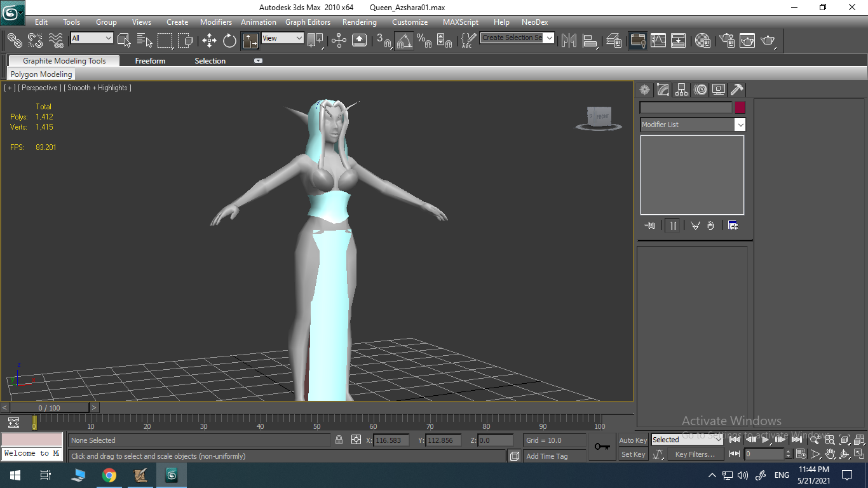The height and width of the screenshot is (488, 868).
Task: Click the Key Filters button
Action: [x=695, y=454]
